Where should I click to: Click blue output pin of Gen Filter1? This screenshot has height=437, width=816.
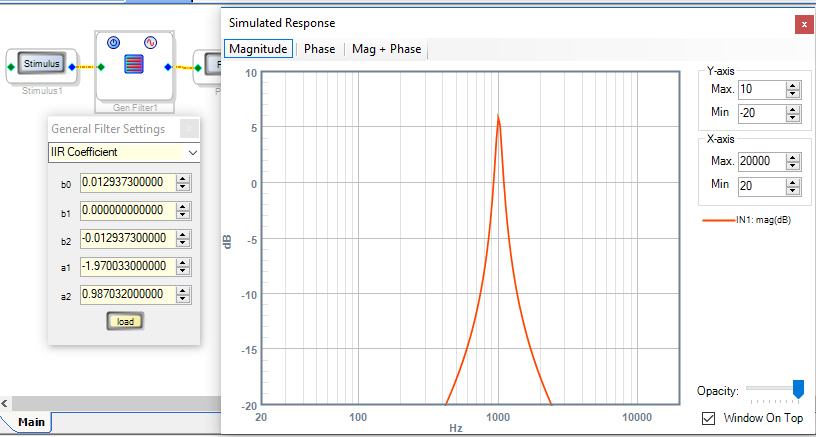tap(167, 67)
